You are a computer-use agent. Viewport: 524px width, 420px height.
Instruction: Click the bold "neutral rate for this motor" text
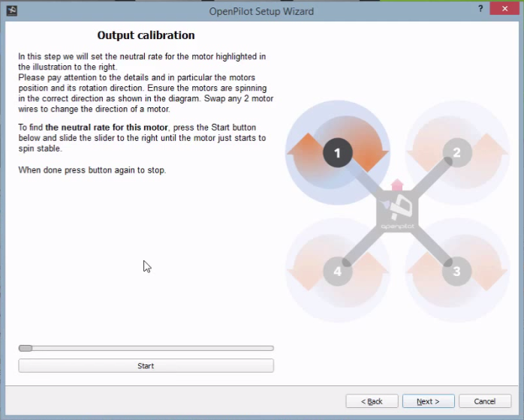pos(107,127)
